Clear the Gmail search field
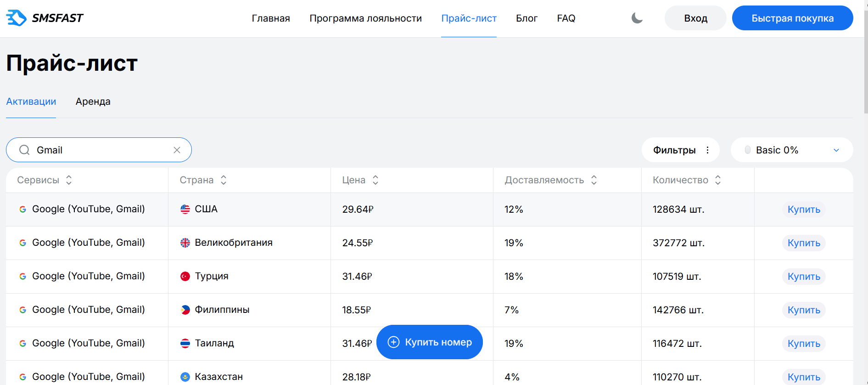 click(x=177, y=150)
